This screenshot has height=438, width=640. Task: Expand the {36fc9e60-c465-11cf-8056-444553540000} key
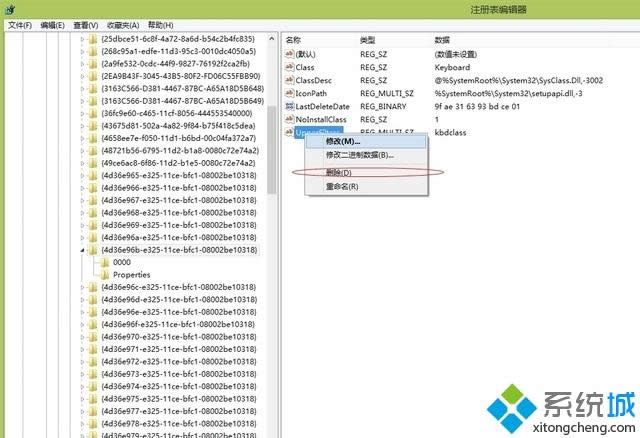[81, 113]
